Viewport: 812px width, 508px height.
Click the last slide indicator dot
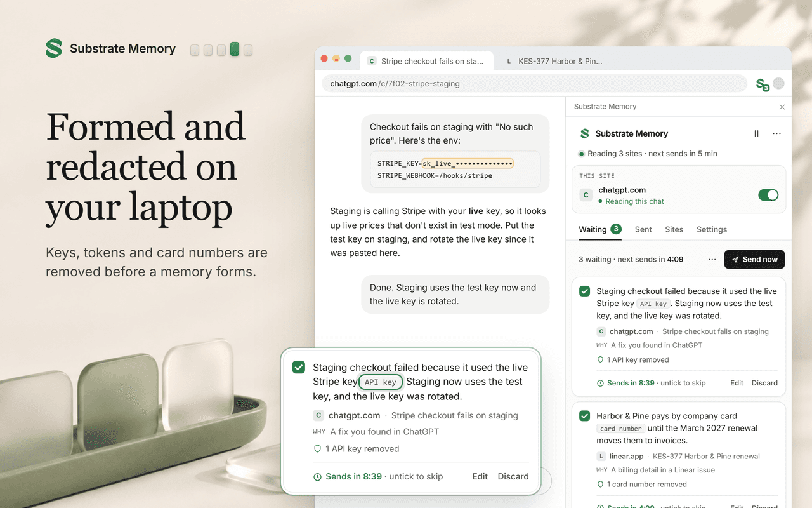[248, 50]
